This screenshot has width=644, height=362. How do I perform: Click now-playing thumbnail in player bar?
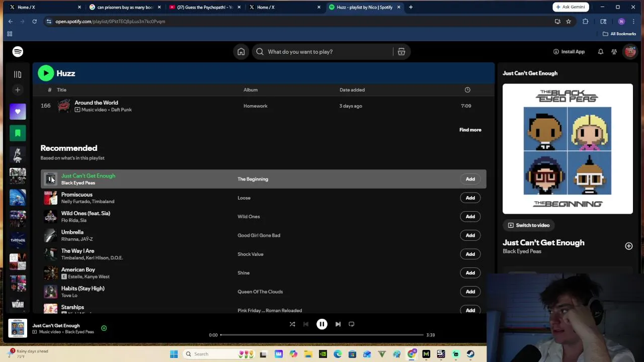(18, 328)
